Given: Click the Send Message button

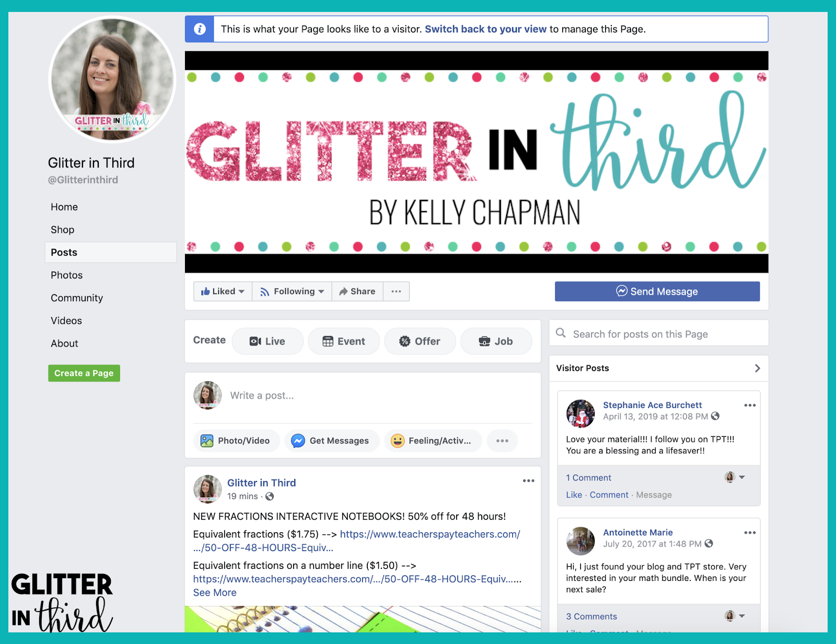Looking at the screenshot, I should point(657,291).
